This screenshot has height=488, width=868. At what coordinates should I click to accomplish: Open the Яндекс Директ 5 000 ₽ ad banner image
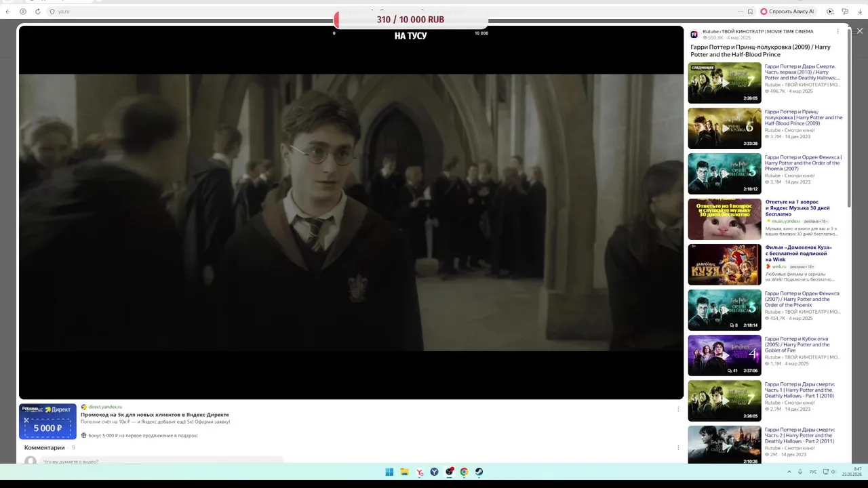[47, 421]
